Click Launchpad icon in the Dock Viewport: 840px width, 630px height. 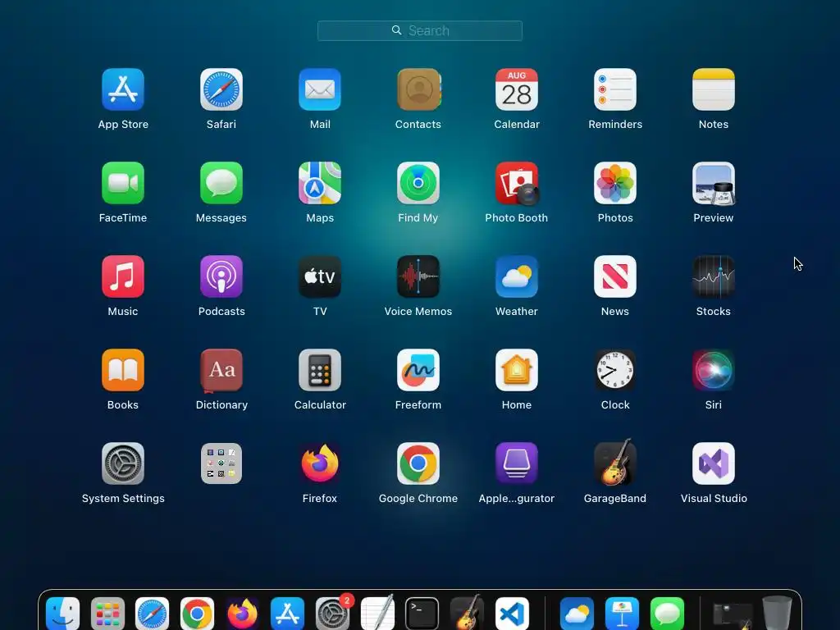tap(107, 614)
